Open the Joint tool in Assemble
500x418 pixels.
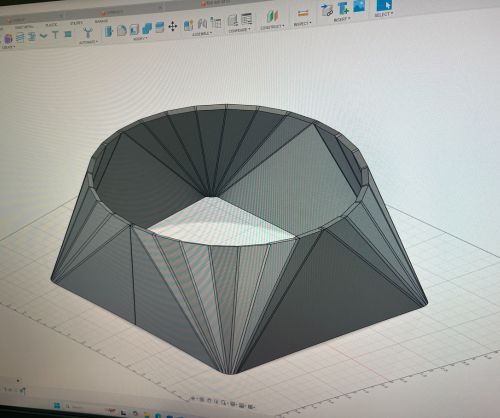(x=202, y=24)
